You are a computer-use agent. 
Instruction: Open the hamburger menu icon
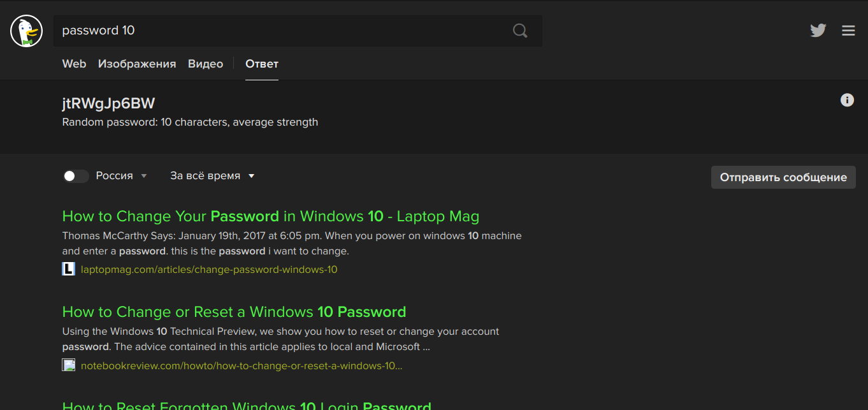pyautogui.click(x=848, y=31)
